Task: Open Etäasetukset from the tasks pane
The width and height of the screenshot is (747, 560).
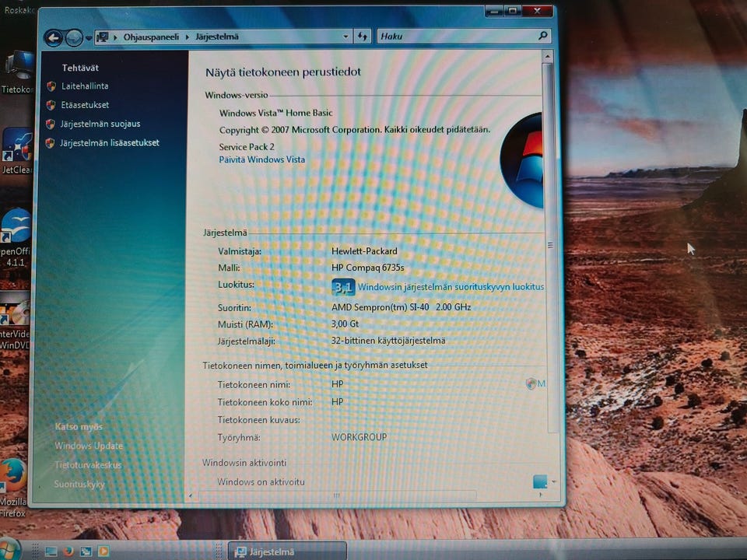Action: tap(85, 105)
